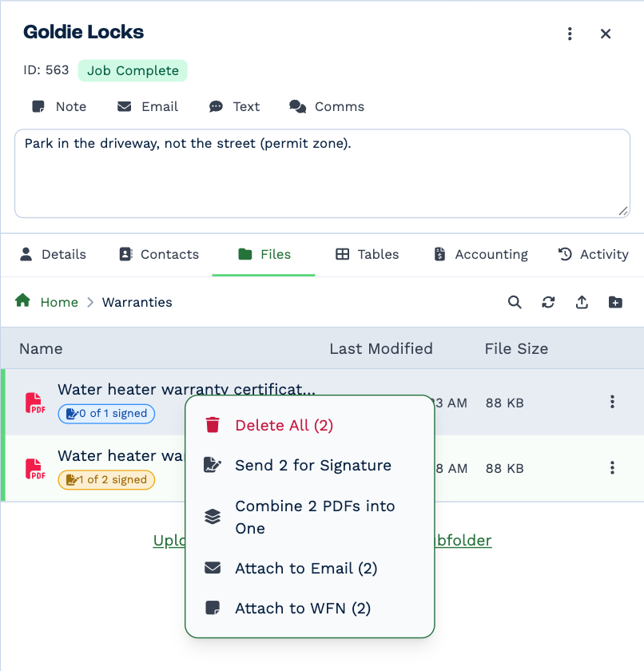Open the Activity tab
This screenshot has width=644, height=671.
tap(594, 254)
